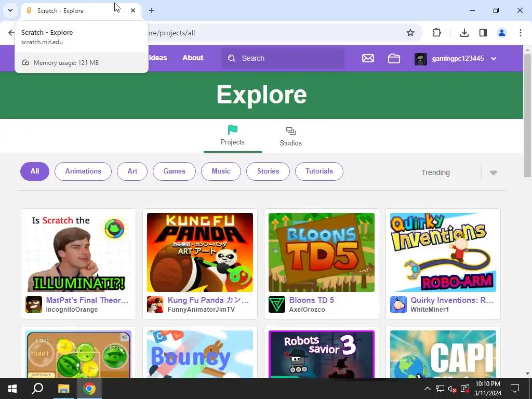Open the Scratch messages envelope icon
Image resolution: width=532 pixels, height=399 pixels.
(x=368, y=58)
